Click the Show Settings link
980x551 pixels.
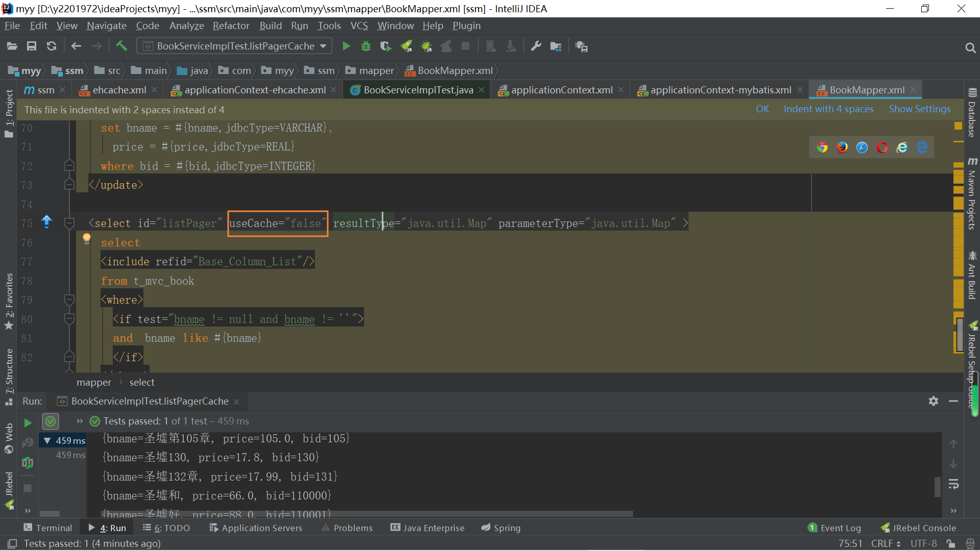click(919, 109)
